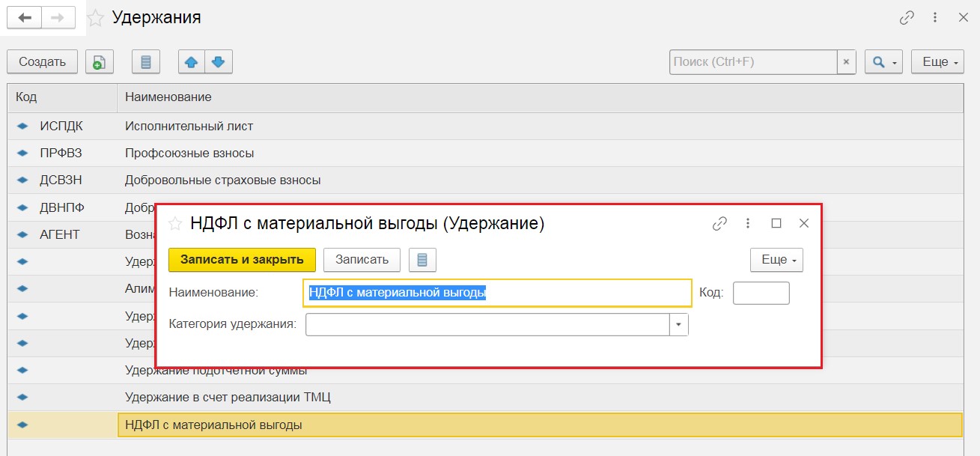The image size is (980, 456).
Task: Click the ДСВЗН code cell
Action: (61, 180)
